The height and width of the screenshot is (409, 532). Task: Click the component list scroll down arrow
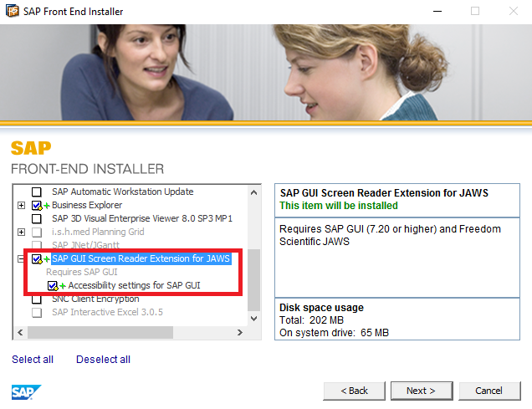click(253, 319)
